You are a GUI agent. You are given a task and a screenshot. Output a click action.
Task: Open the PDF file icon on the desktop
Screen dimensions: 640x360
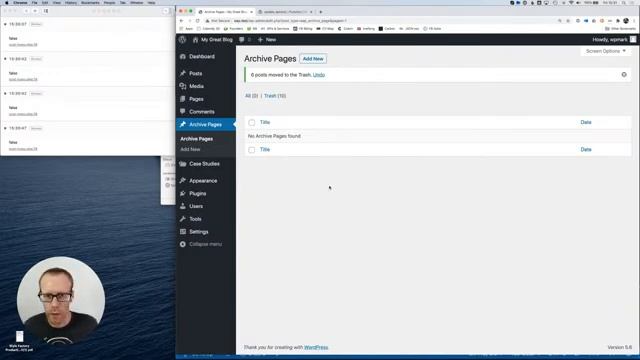(19, 336)
